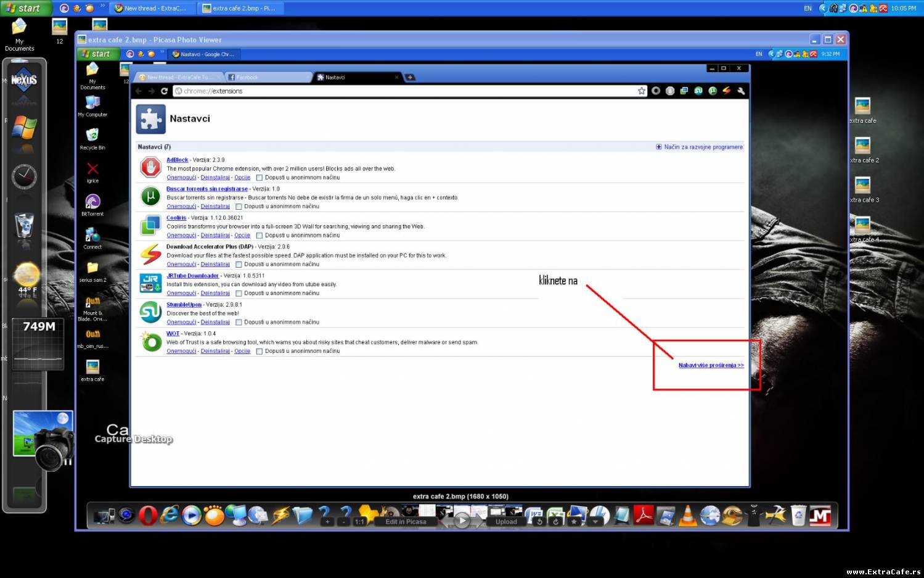Click the reload button in pictured Chrome
Viewport: 924px width, 578px height.
click(x=164, y=91)
